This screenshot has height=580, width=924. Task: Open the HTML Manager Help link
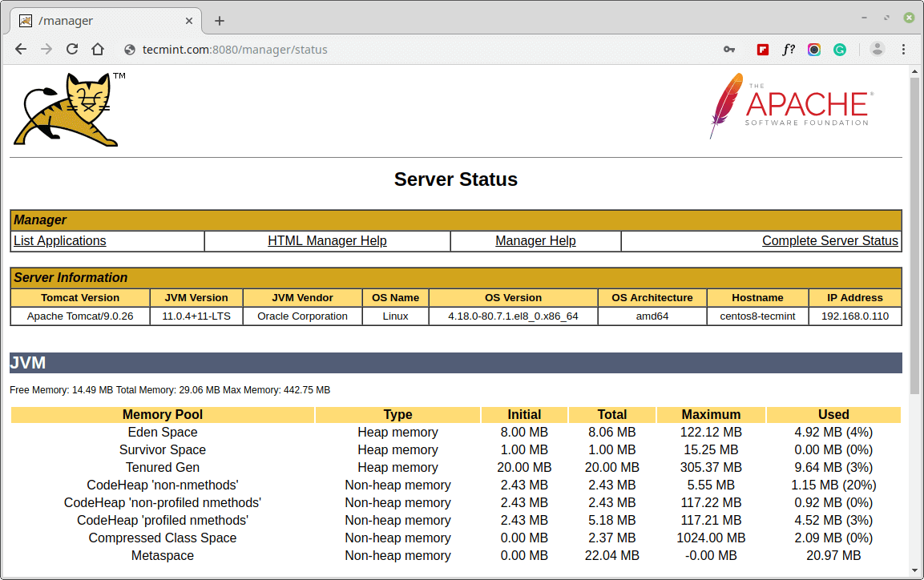click(x=327, y=241)
